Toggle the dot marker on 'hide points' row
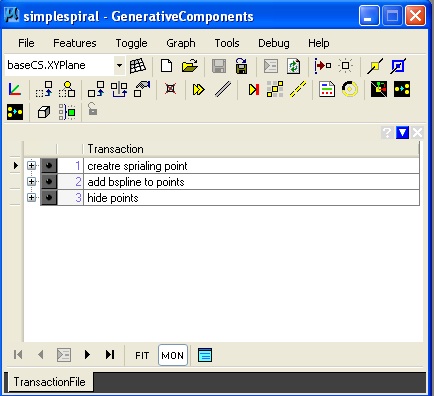The height and width of the screenshot is (396, 434). [49, 198]
